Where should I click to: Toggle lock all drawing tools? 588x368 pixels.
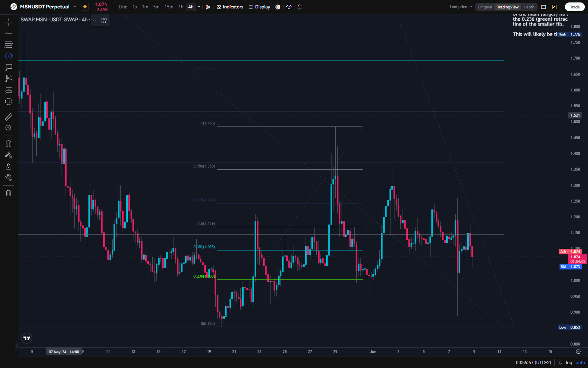click(9, 166)
